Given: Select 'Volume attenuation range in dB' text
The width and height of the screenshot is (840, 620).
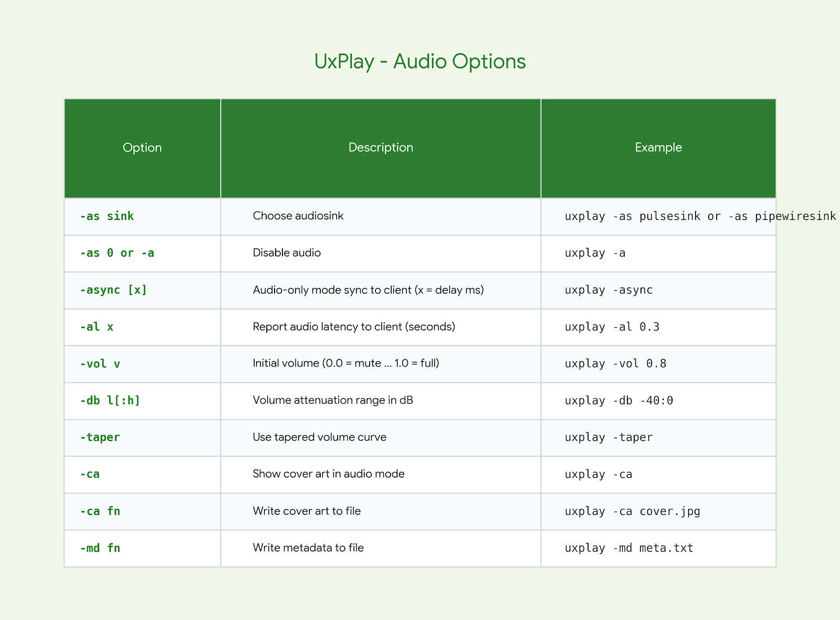Looking at the screenshot, I should (x=333, y=400).
